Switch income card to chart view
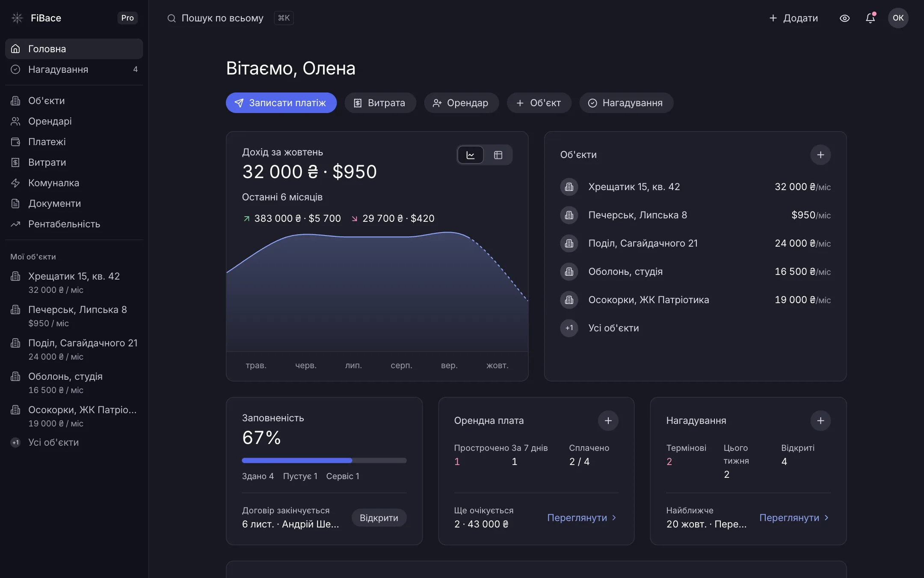 [471, 155]
